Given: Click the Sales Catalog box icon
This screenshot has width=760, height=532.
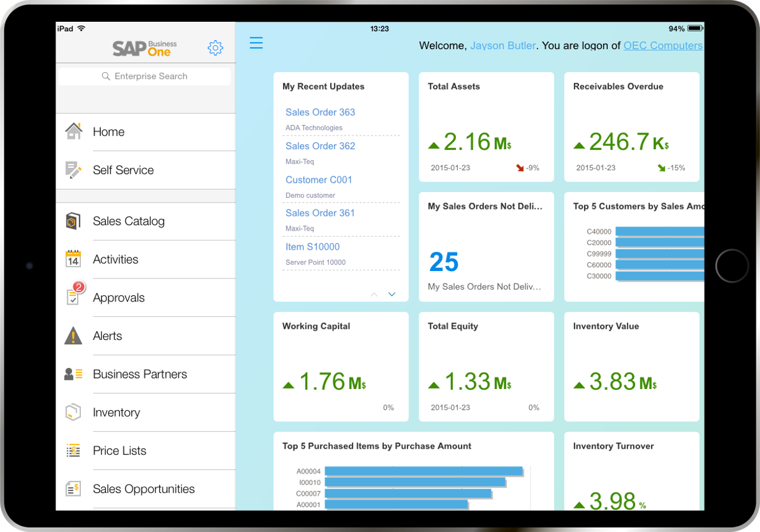Looking at the screenshot, I should (x=73, y=221).
